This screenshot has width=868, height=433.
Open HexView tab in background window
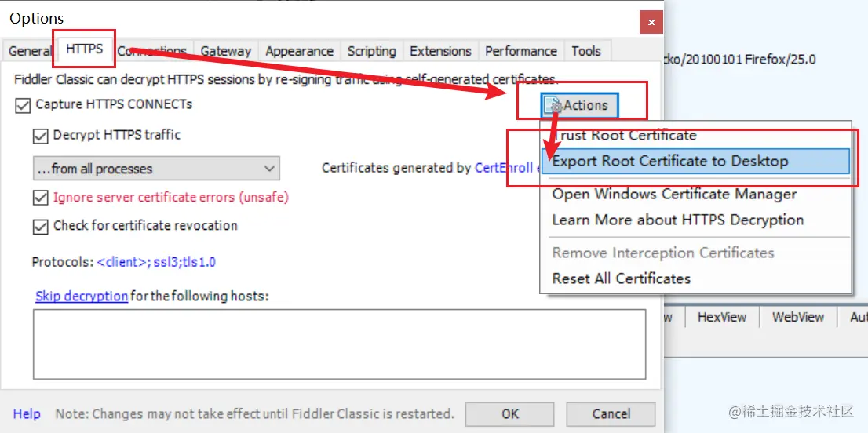tap(722, 317)
